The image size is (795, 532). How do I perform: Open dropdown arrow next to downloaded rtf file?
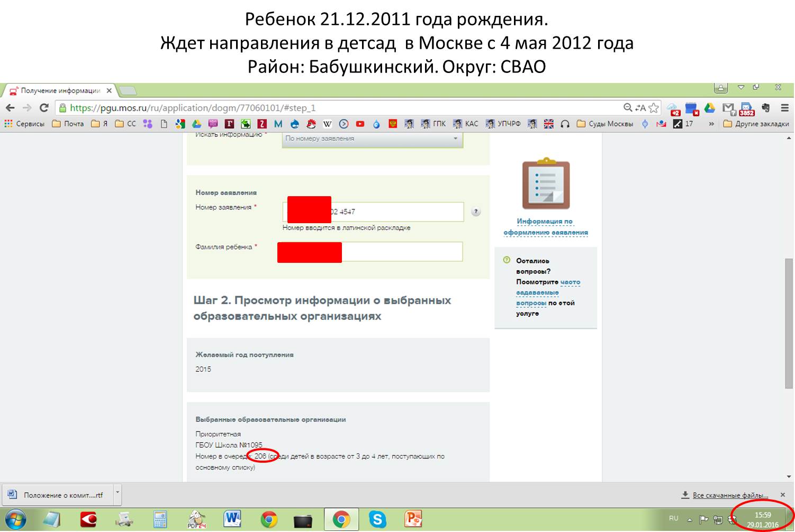click(x=118, y=494)
